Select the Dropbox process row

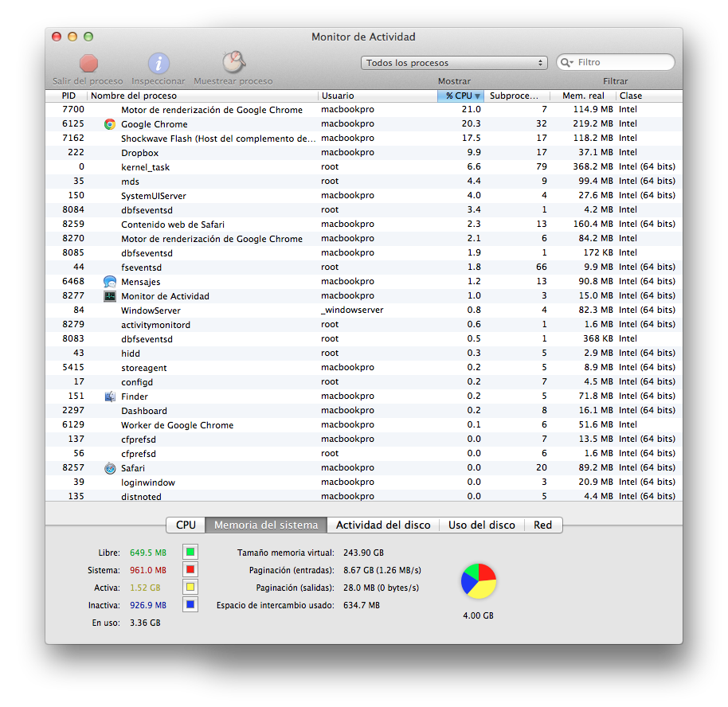click(364, 153)
